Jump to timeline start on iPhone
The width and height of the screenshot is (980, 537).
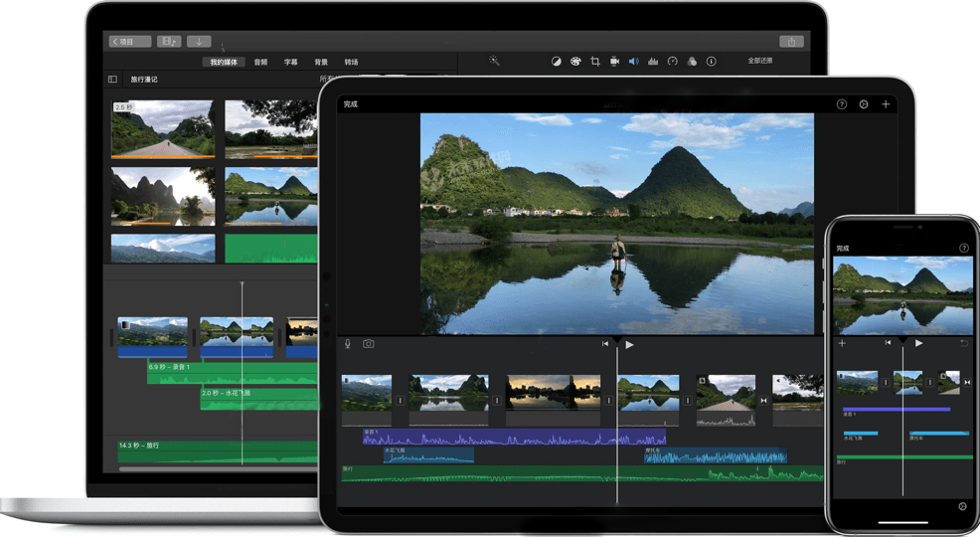tap(888, 342)
